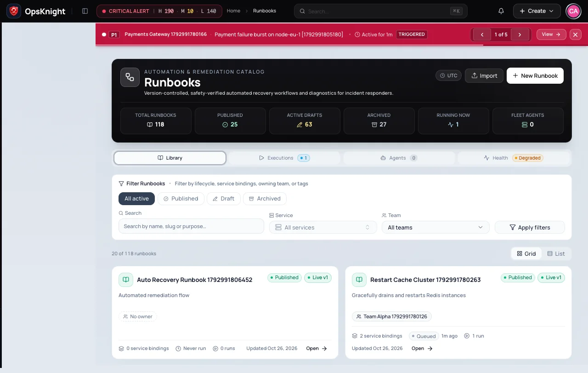Switch to the Health tab
This screenshot has height=373, width=588.
pos(514,158)
